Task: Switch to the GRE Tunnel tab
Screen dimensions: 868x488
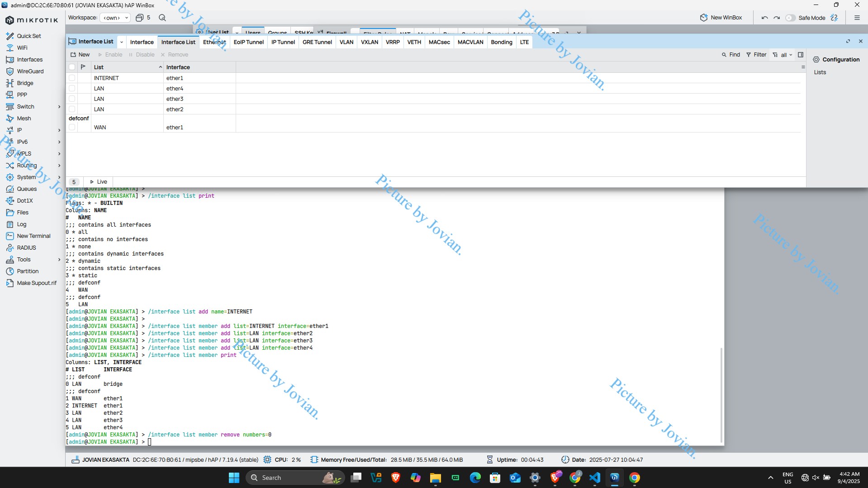Action: [x=317, y=42]
